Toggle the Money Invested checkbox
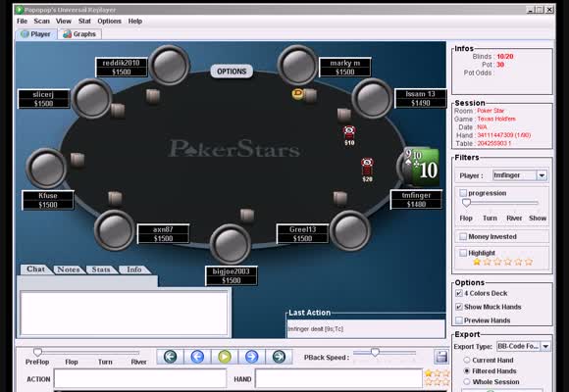The width and height of the screenshot is (569, 392). pyautogui.click(x=463, y=236)
